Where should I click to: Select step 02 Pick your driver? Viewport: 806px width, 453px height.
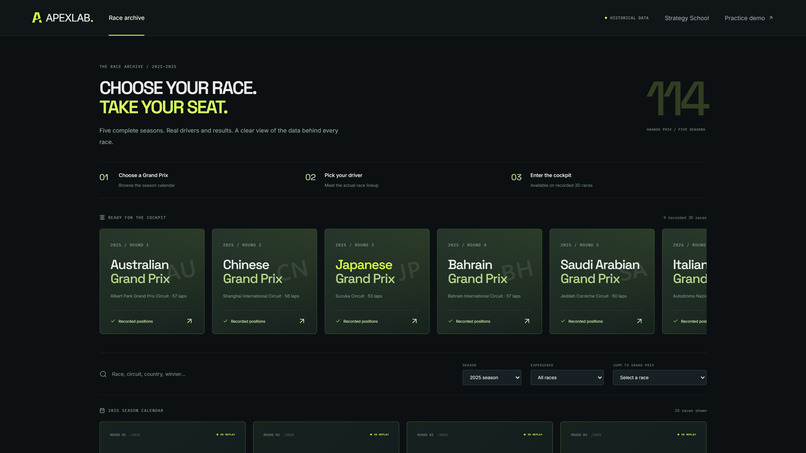[x=342, y=180]
